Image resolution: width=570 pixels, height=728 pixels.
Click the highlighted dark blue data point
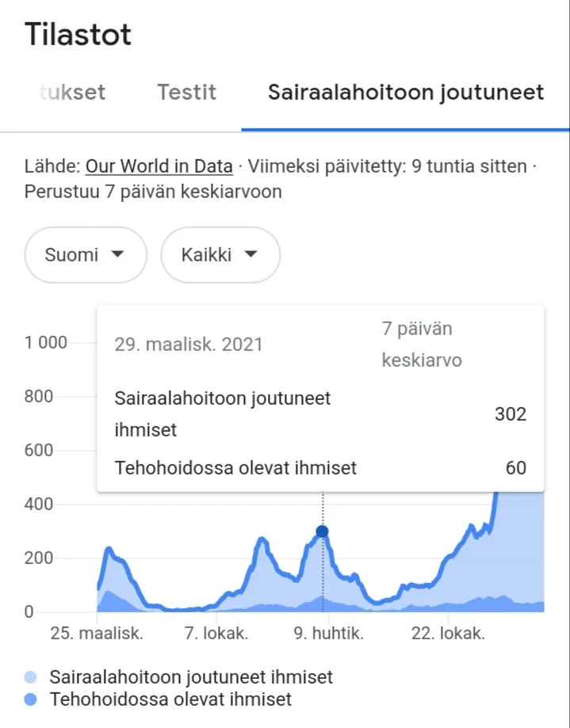point(322,532)
